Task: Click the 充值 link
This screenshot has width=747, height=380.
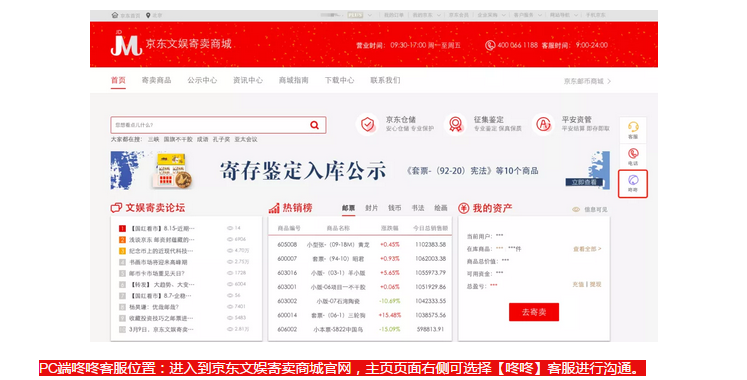Action: [x=578, y=284]
